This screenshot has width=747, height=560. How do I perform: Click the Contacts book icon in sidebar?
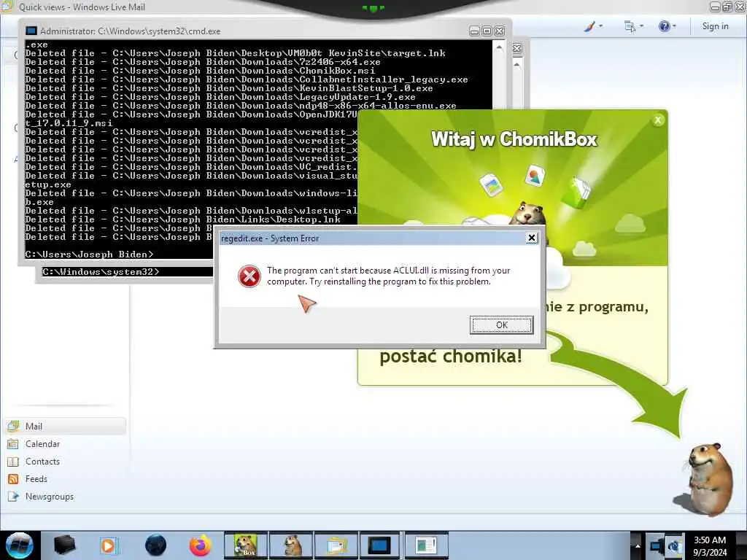tap(13, 462)
